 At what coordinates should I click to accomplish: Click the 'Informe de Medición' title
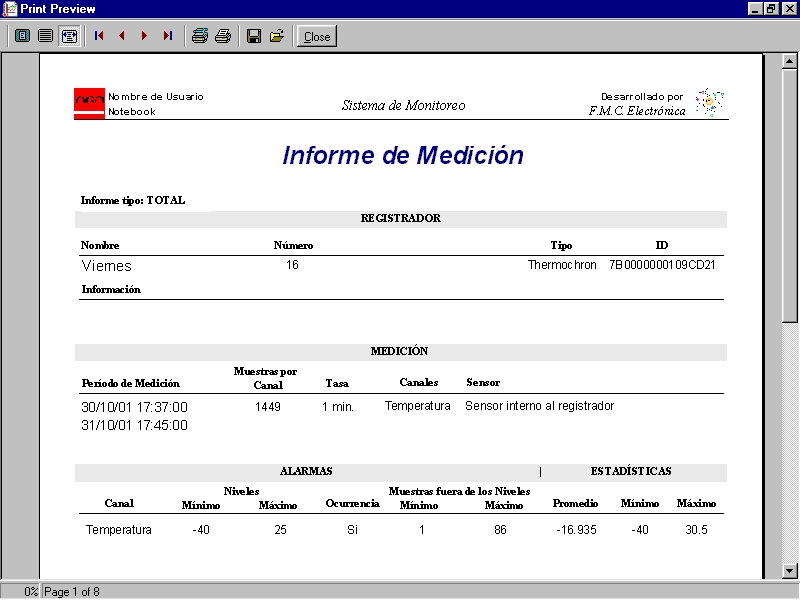(x=403, y=155)
